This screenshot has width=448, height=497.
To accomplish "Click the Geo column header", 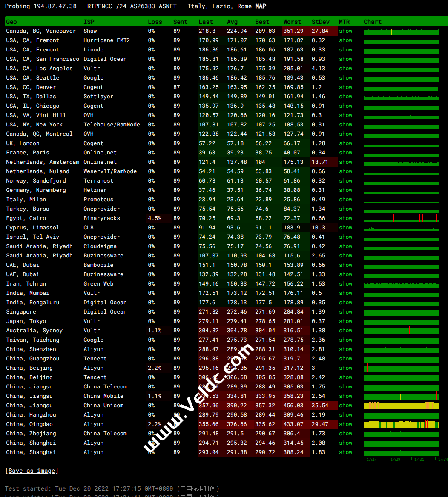I will coord(11,22).
